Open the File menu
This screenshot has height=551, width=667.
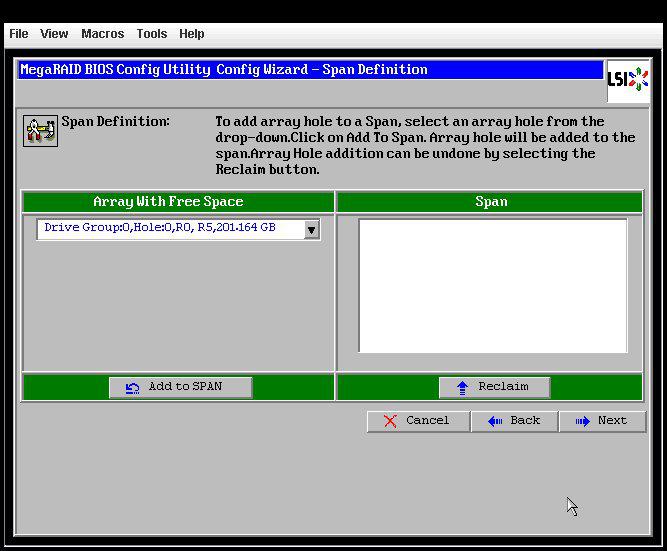pyautogui.click(x=18, y=34)
